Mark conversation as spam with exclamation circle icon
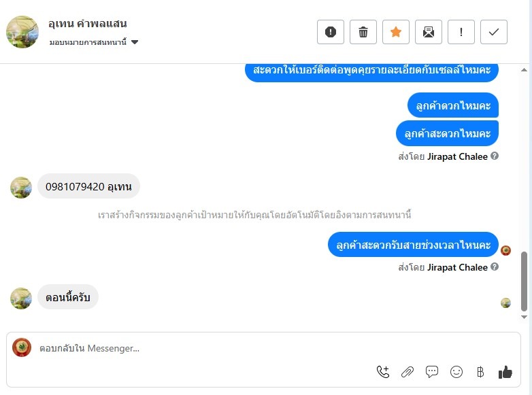This screenshot has height=395, width=532. [x=331, y=32]
